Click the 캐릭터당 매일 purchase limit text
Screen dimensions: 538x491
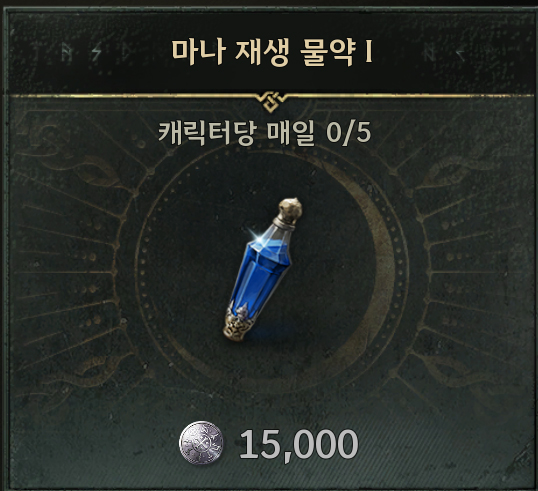pyautogui.click(x=236, y=133)
